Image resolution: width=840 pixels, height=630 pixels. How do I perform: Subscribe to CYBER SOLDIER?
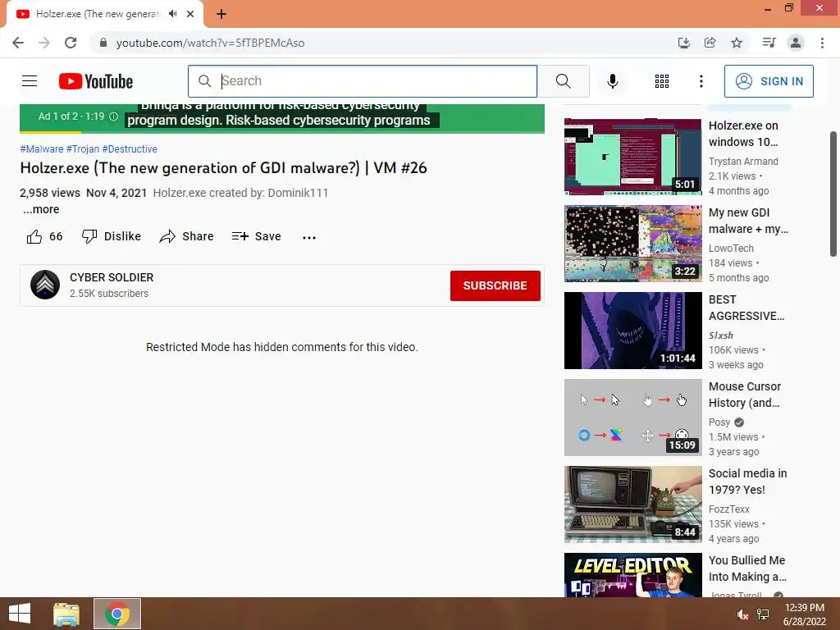[x=495, y=285]
